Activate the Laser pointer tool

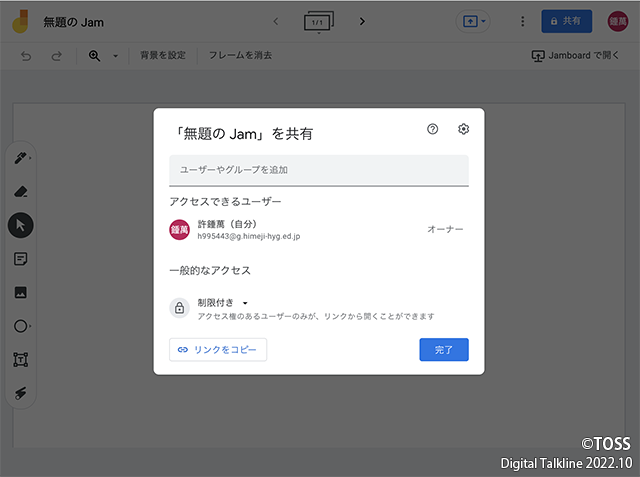point(20,393)
